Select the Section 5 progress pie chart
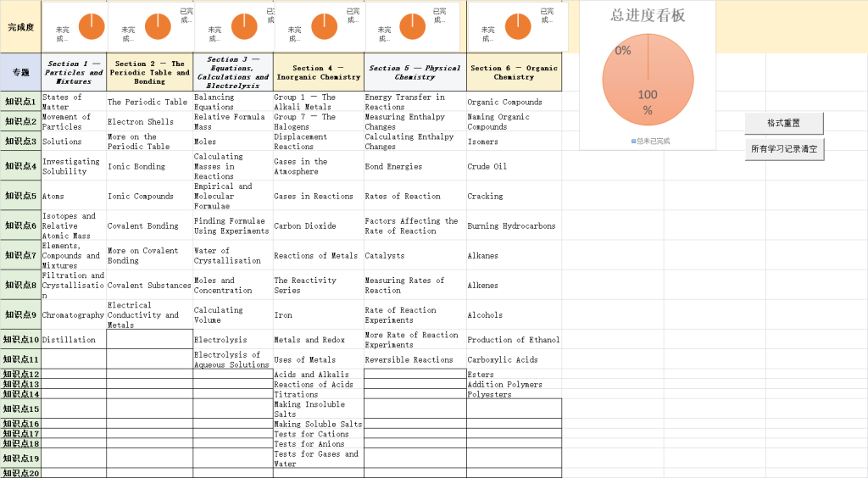 point(413,26)
